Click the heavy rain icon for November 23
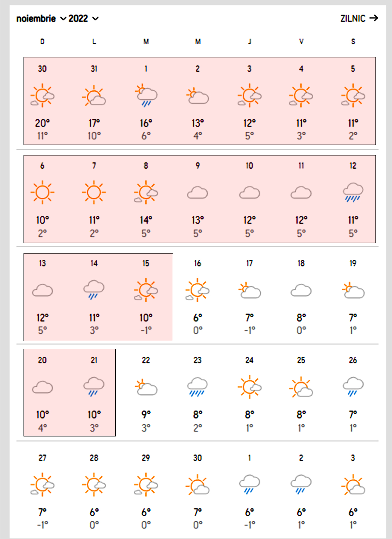 pos(198,387)
